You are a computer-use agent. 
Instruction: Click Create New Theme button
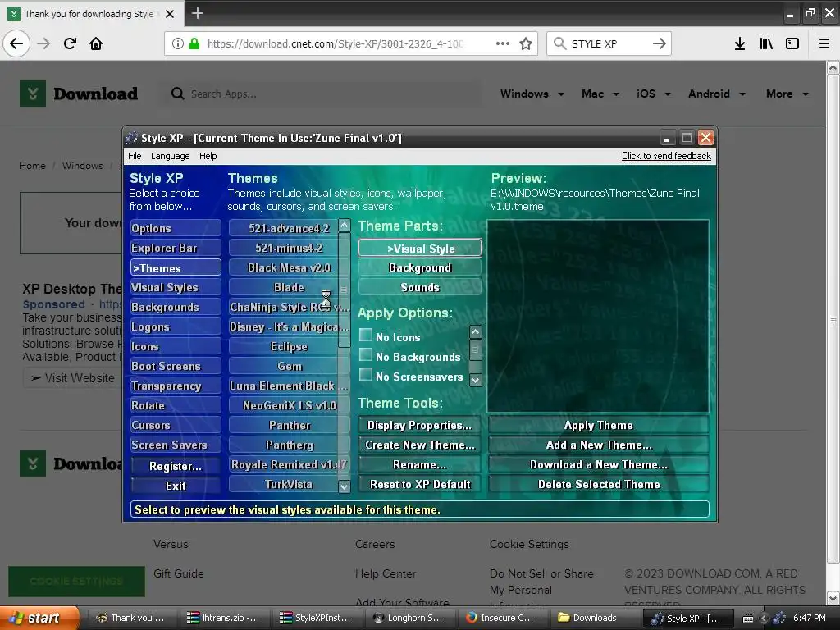point(420,445)
